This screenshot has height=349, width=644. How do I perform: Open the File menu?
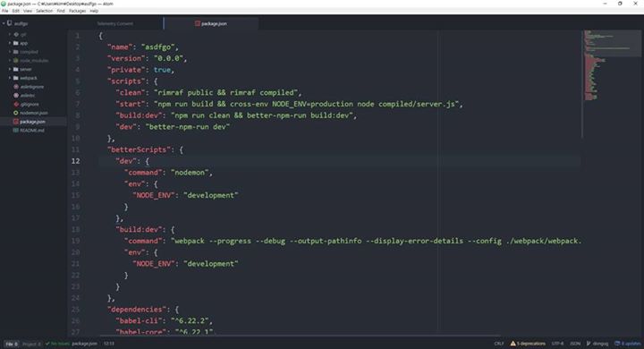(5, 11)
